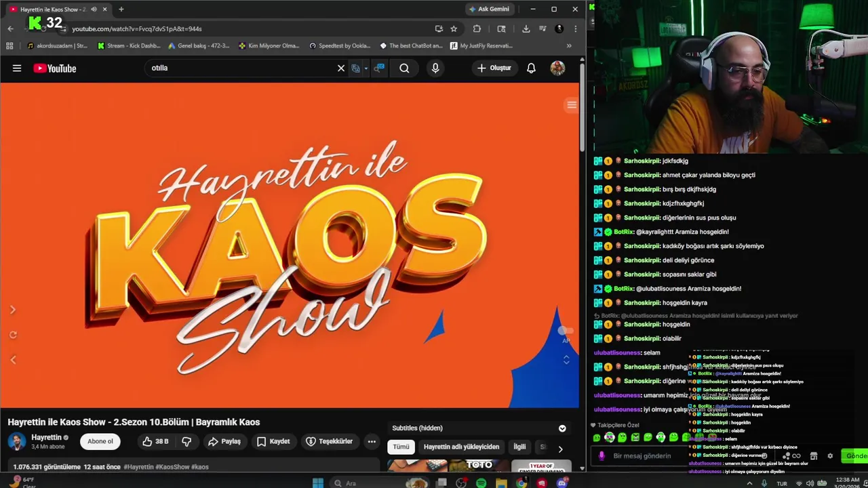Viewport: 868px width, 488px height.
Task: Open Speedtest by Ookla bookmark
Action: [340, 45]
